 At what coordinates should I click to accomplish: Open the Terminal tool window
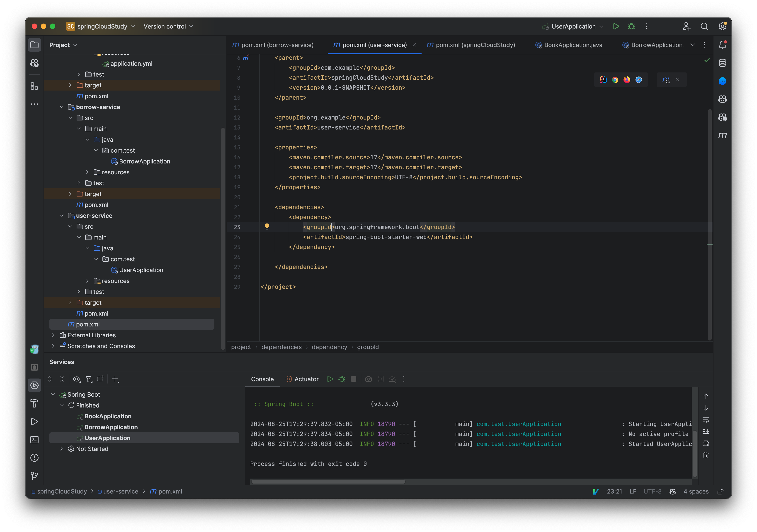[34, 439]
